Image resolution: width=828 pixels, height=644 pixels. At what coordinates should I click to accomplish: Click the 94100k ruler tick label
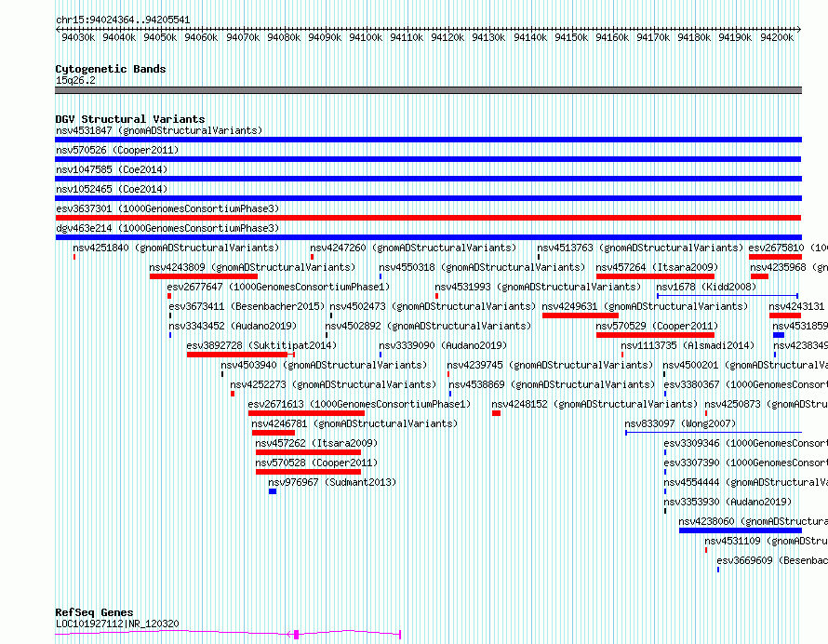pos(366,37)
